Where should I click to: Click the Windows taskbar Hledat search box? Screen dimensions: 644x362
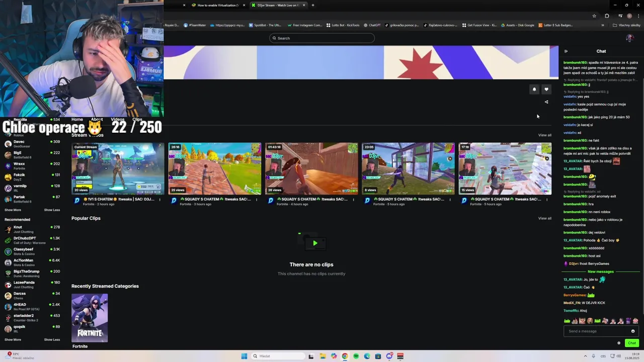[x=278, y=356]
